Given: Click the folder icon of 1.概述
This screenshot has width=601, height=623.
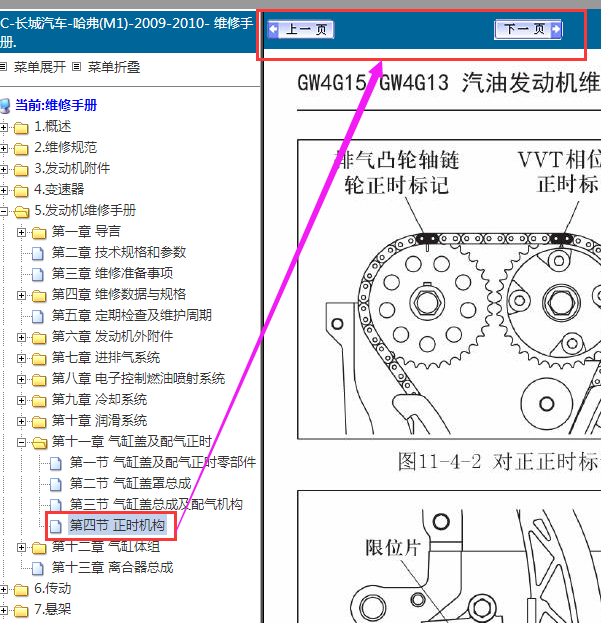Looking at the screenshot, I should [x=21, y=128].
